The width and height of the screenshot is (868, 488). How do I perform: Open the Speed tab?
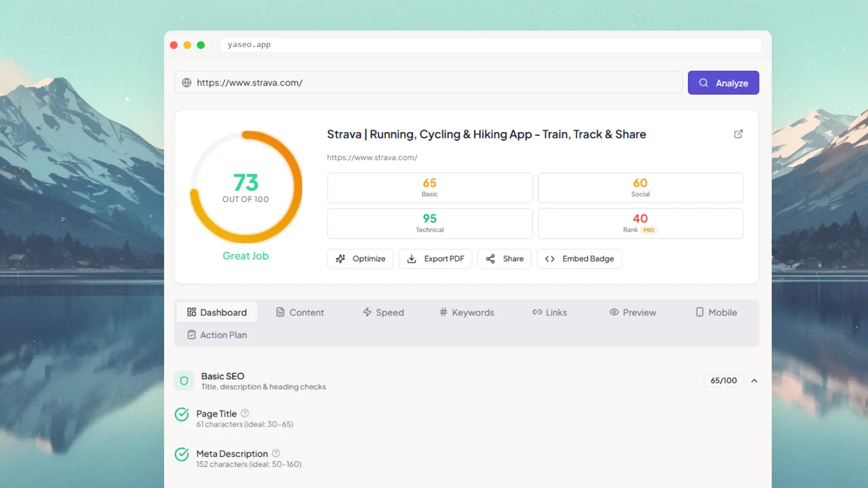pos(383,312)
